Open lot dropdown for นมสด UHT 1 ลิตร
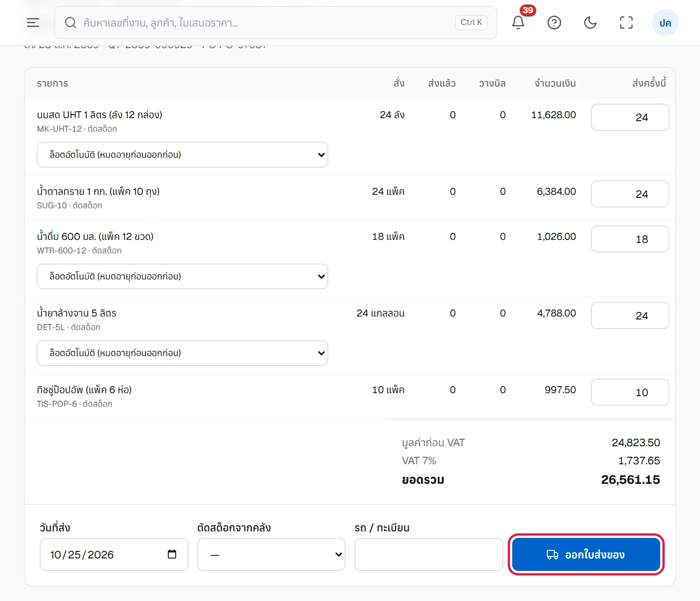The width and height of the screenshot is (700, 601). [x=182, y=155]
